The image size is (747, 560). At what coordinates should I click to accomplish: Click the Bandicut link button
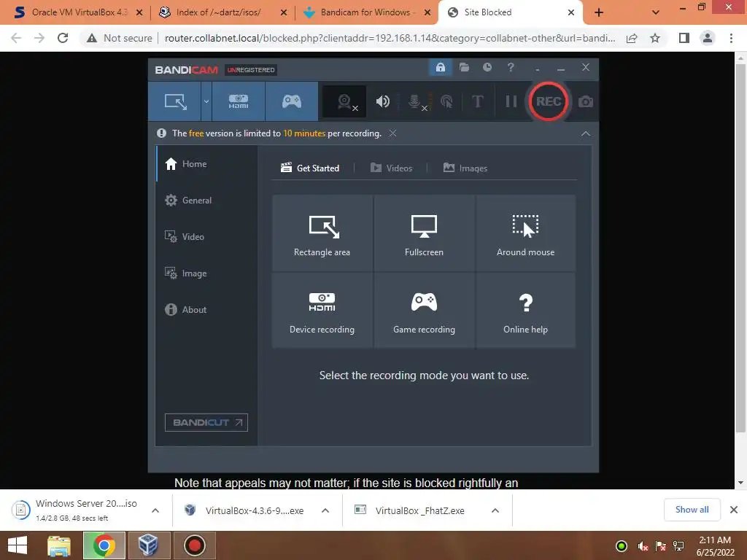point(206,422)
